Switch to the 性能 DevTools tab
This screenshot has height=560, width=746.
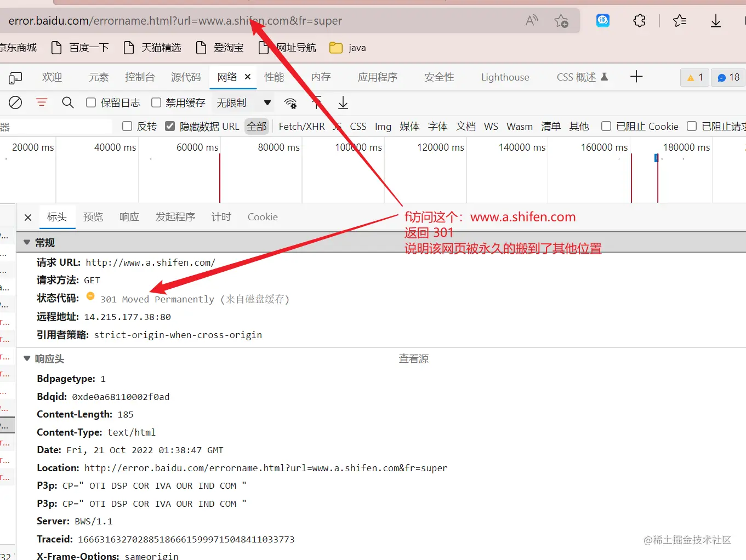(274, 77)
